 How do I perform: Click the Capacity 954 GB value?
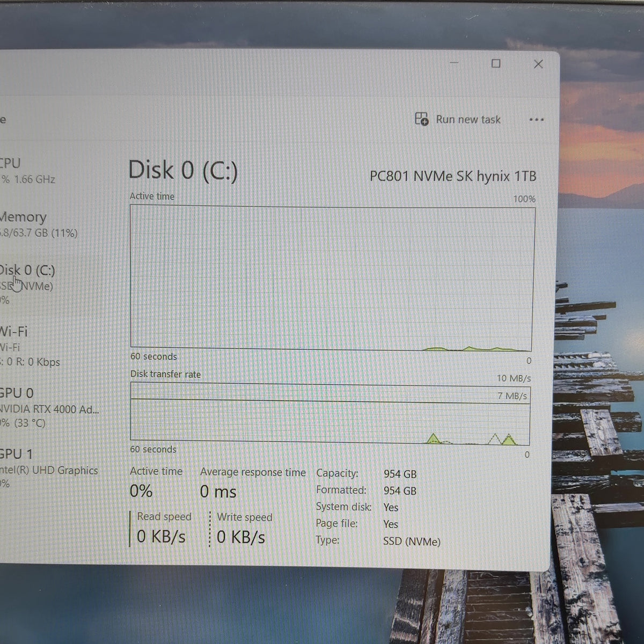400,474
